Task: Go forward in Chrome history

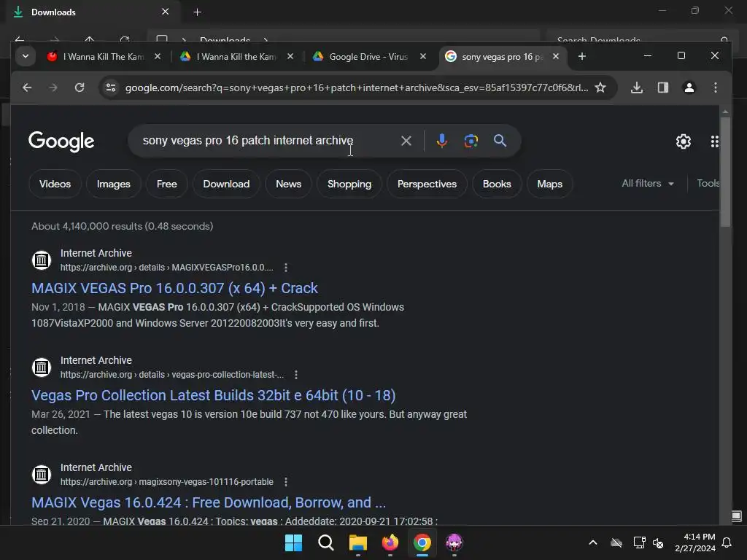Action: click(x=53, y=87)
